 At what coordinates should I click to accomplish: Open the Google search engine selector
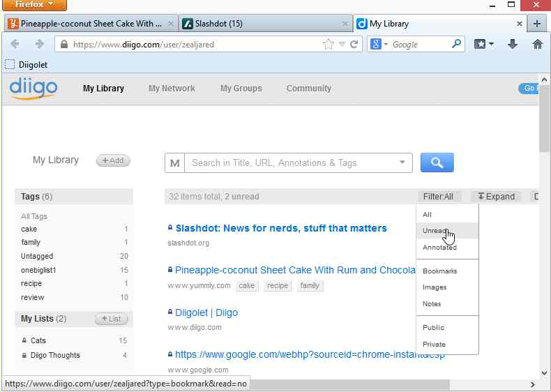coord(379,45)
